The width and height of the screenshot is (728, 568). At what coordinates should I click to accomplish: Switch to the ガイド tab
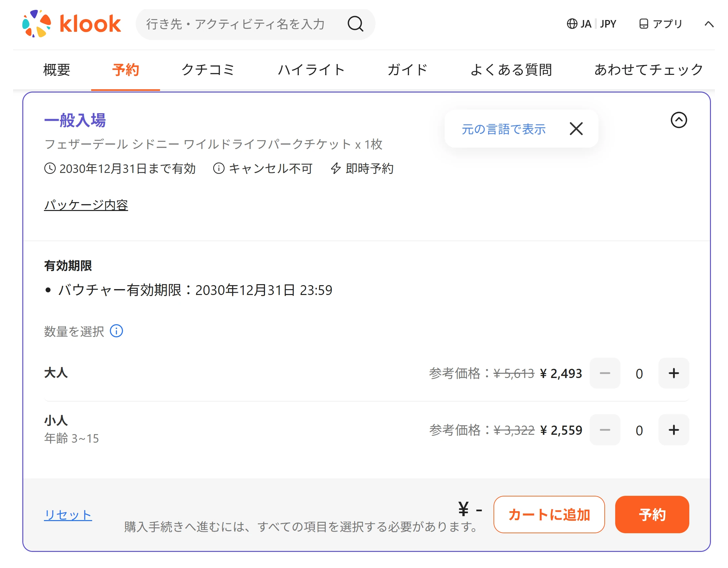click(x=407, y=70)
